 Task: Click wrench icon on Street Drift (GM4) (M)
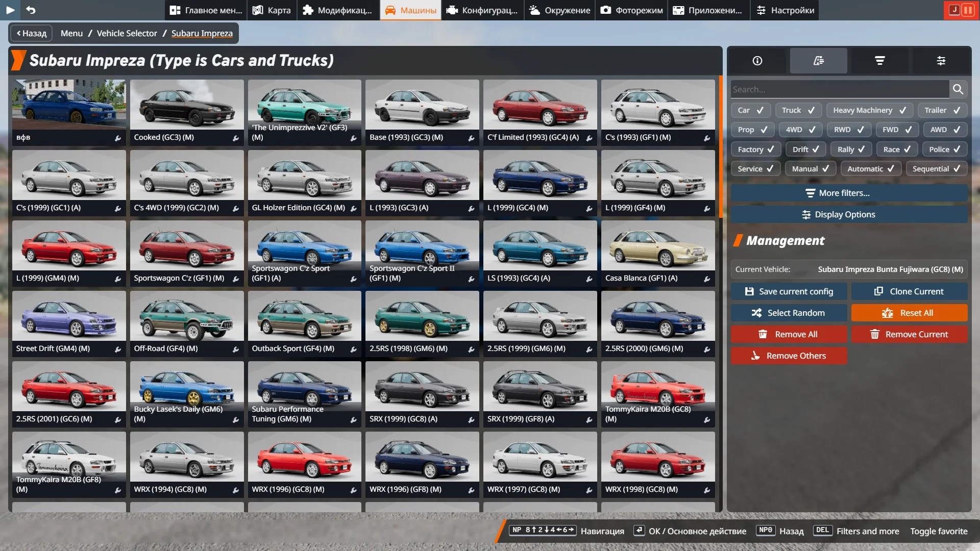point(118,349)
